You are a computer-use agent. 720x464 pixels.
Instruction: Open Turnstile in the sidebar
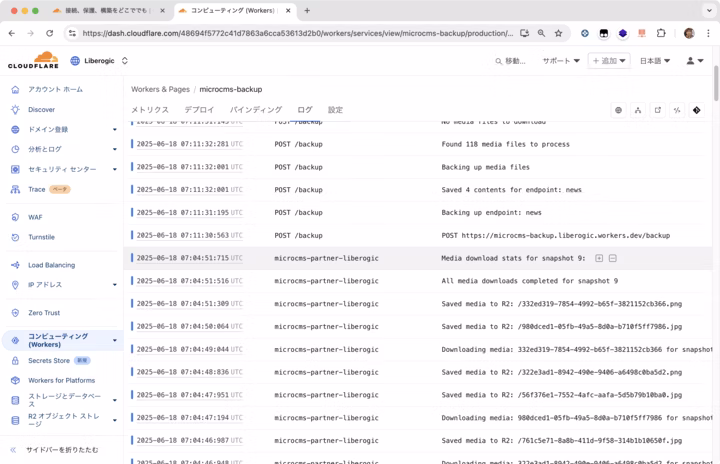point(41,237)
